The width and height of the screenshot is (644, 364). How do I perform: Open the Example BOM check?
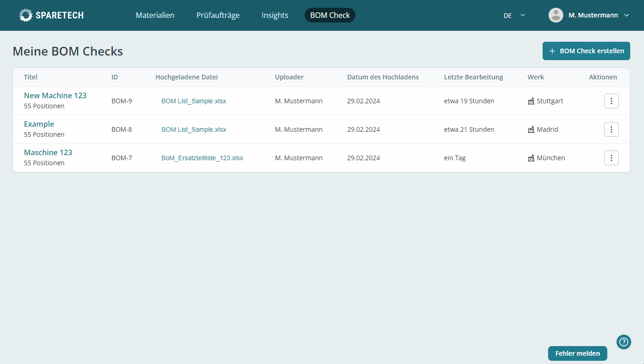click(x=39, y=124)
